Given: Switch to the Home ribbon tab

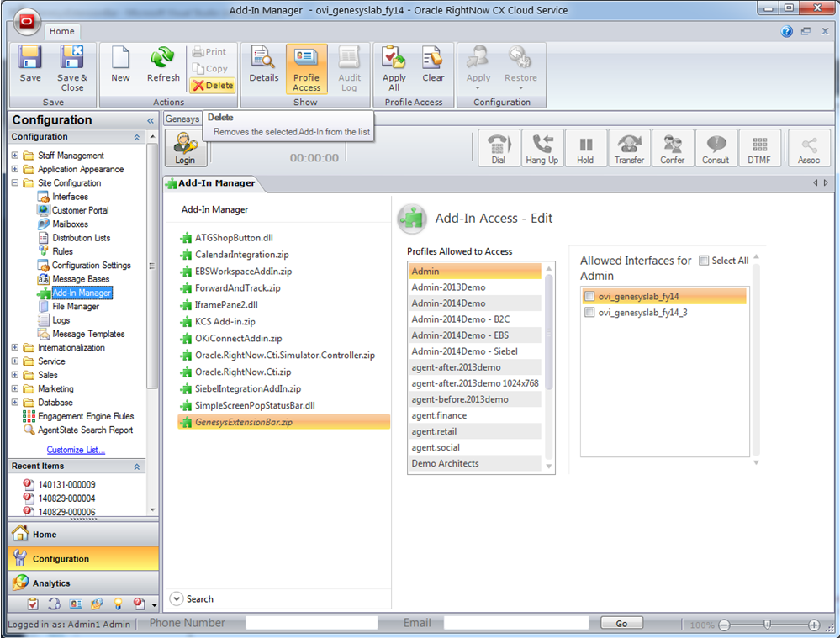Looking at the screenshot, I should 61,31.
